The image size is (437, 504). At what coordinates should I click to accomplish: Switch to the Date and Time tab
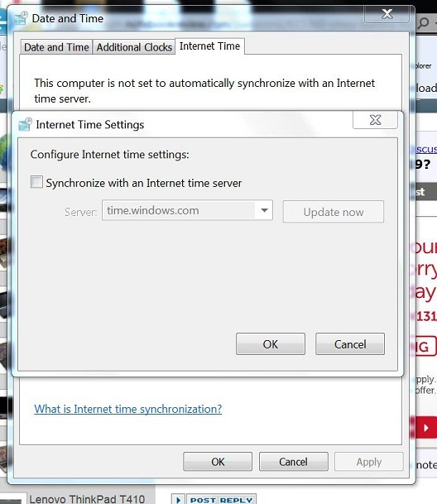click(56, 47)
